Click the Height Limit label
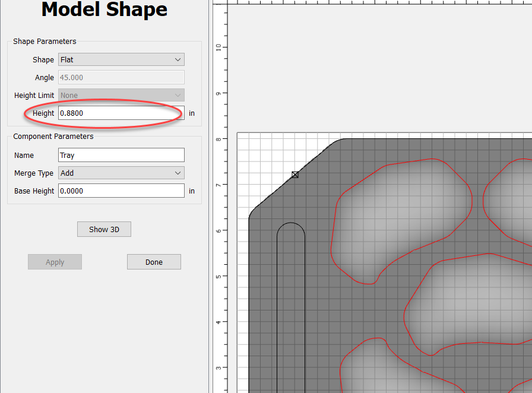Screen dimensions: 532x393 34,96
